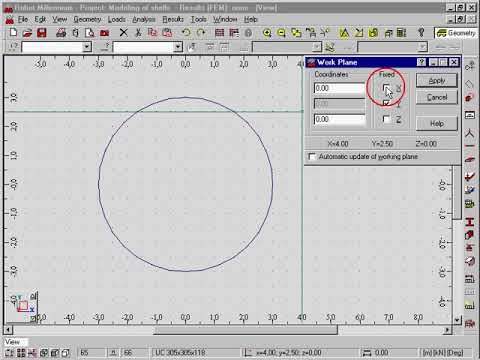This screenshot has width=480, height=360.
Task: Click the horizontal scrollbar left arrow
Action: coord(8,330)
